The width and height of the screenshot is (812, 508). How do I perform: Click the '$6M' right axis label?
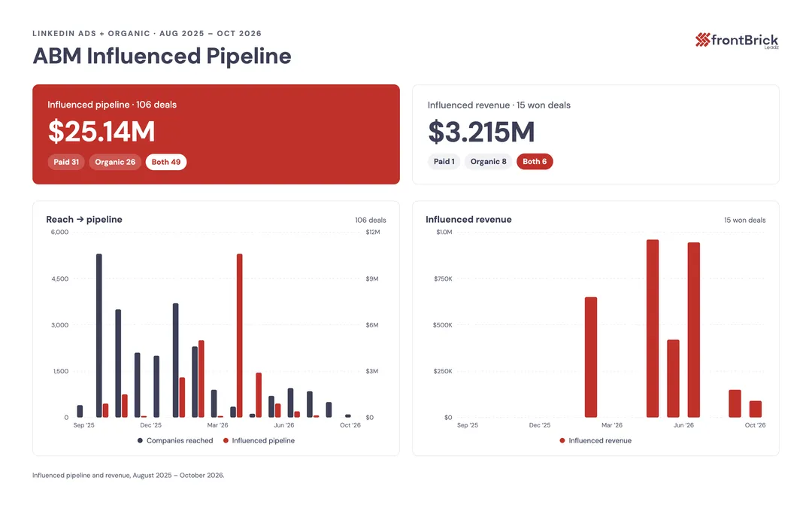(x=372, y=325)
